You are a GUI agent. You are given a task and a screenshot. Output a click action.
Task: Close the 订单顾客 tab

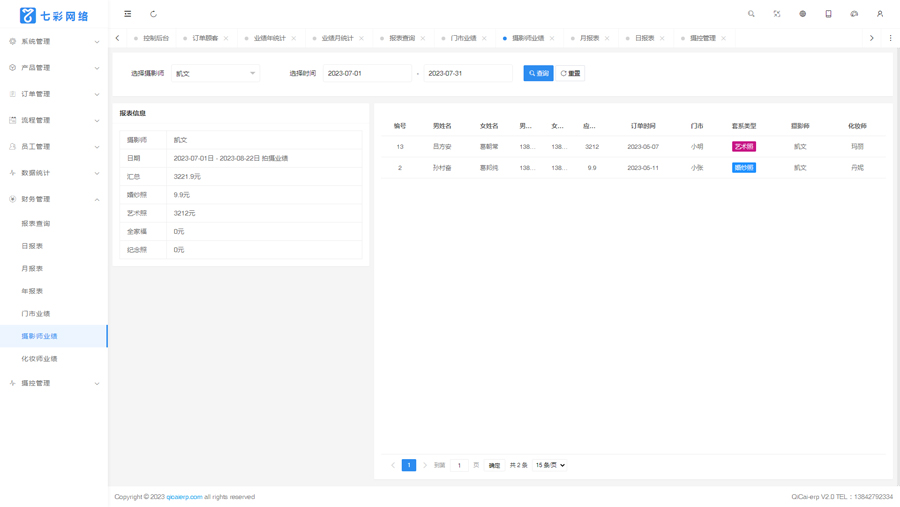tap(226, 38)
